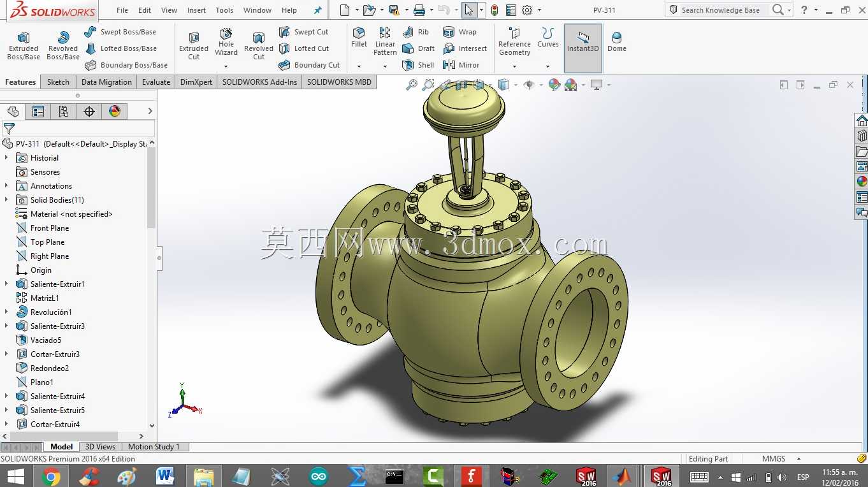Open the PropertyManager tab icon
Image resolution: width=868 pixels, height=487 pixels.
click(38, 112)
